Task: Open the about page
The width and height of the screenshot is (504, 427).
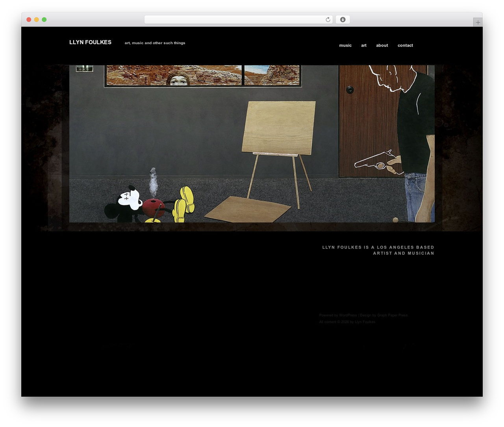Action: (x=382, y=45)
